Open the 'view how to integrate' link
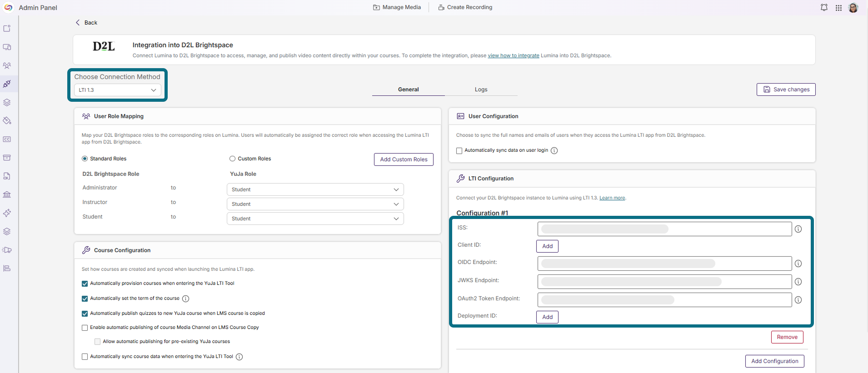The width and height of the screenshot is (868, 373). (x=514, y=56)
